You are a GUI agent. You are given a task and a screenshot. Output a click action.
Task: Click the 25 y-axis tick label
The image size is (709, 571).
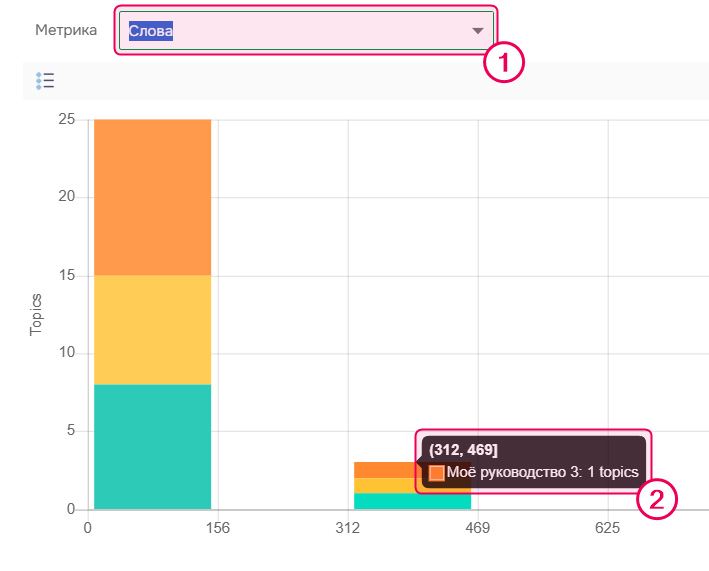click(x=67, y=119)
